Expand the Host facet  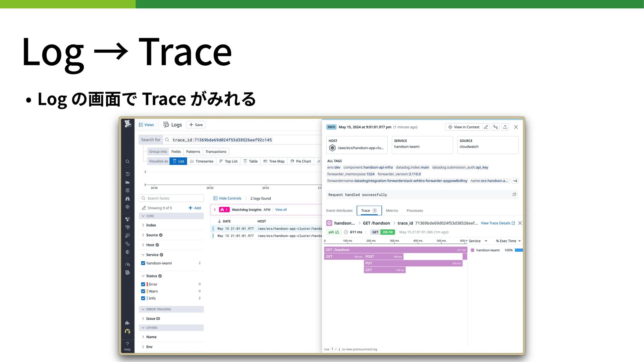coord(150,245)
